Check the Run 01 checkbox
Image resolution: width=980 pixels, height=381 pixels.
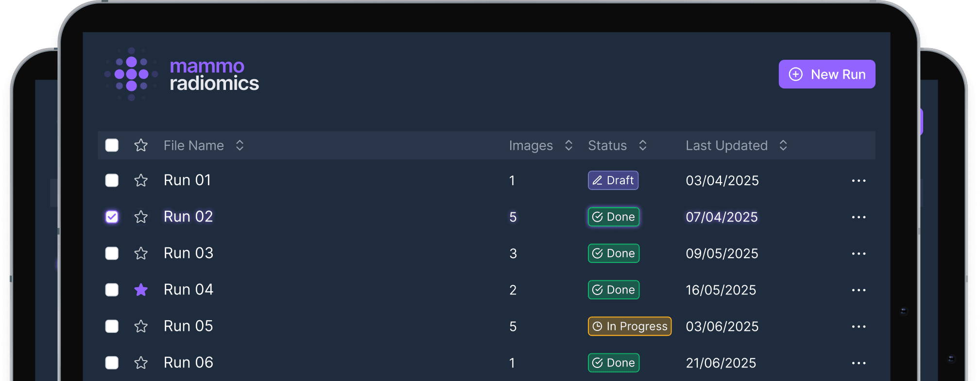(112, 180)
